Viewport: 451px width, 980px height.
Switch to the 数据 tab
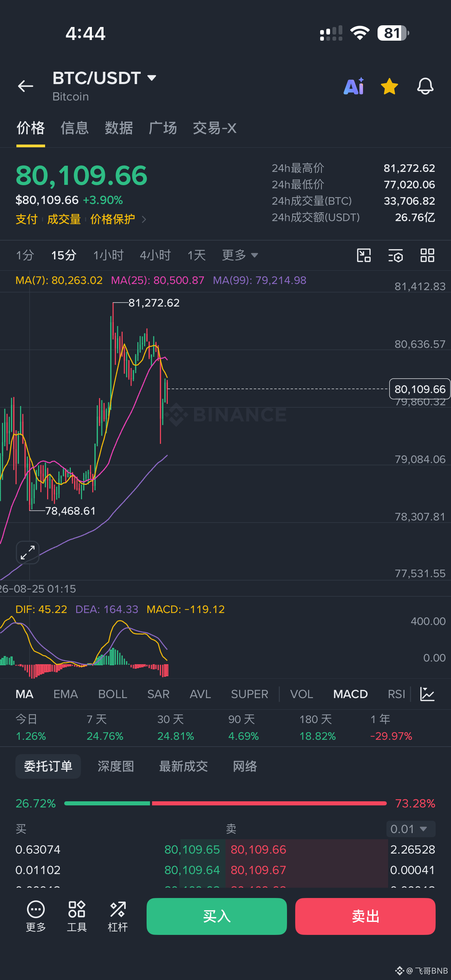pyautogui.click(x=119, y=128)
